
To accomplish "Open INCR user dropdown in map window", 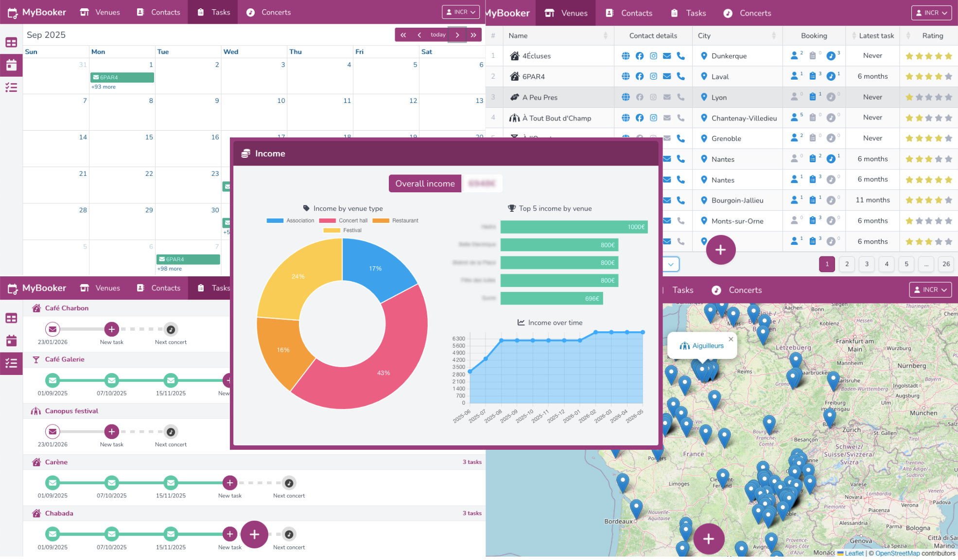I will pos(930,290).
